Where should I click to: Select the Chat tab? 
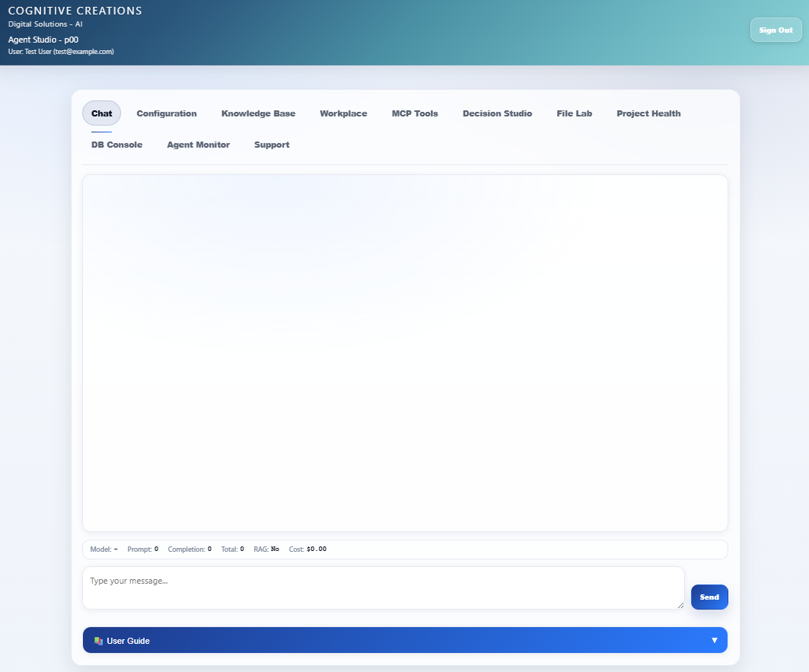point(101,113)
